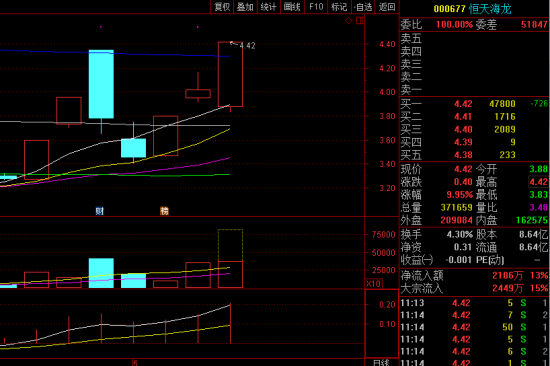This screenshot has height=366, width=550.
Task: Toggle 自选 watchlist membership
Action: [x=363, y=7]
